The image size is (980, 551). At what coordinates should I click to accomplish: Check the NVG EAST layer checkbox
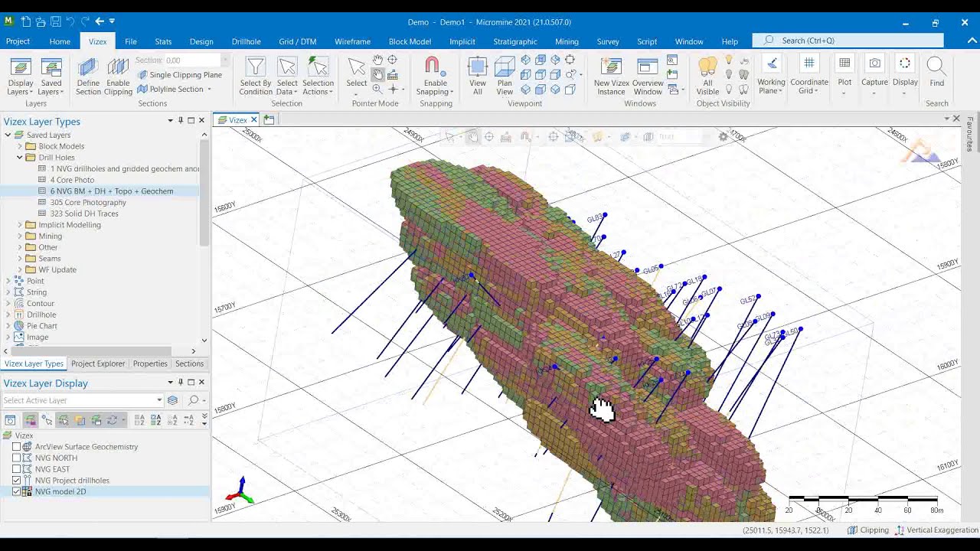[17, 469]
